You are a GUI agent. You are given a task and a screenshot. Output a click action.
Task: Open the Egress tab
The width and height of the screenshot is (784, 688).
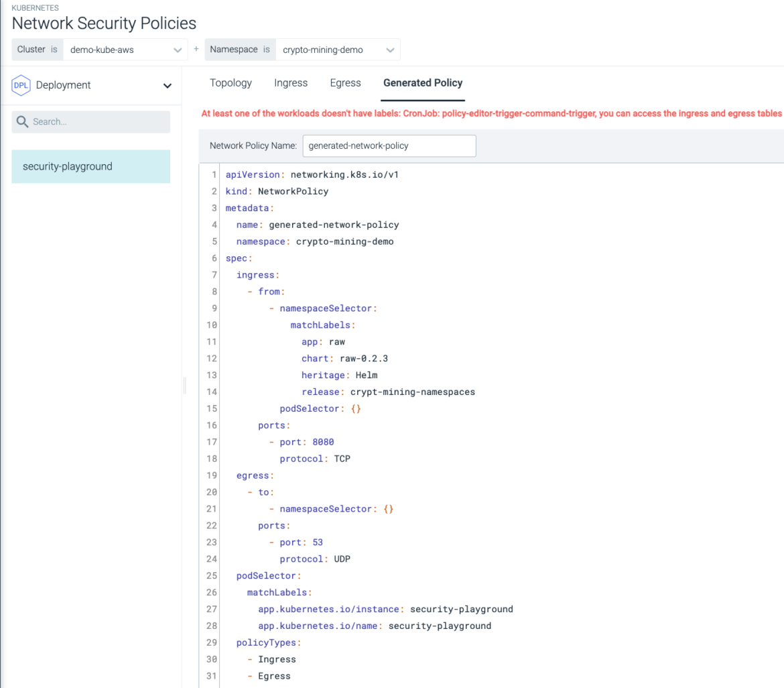(x=345, y=82)
